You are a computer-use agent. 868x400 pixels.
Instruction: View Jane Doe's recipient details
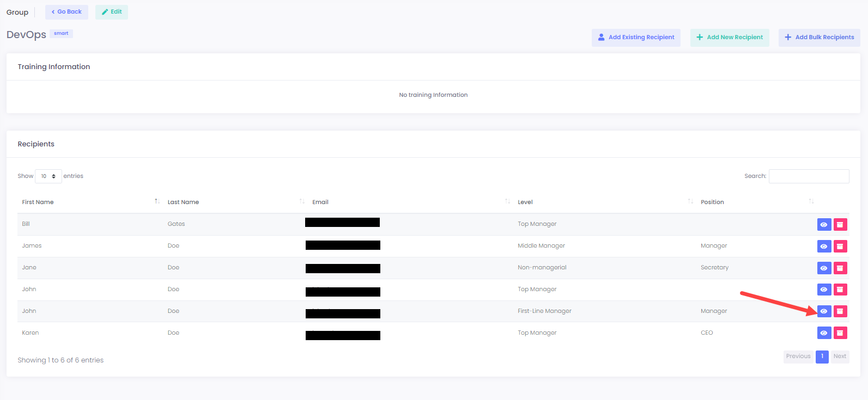(x=824, y=268)
